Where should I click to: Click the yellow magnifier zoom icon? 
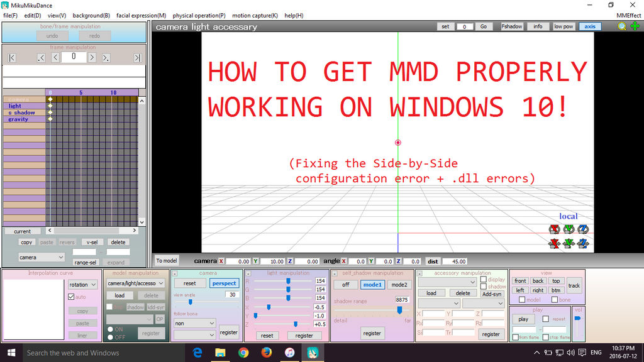(622, 26)
